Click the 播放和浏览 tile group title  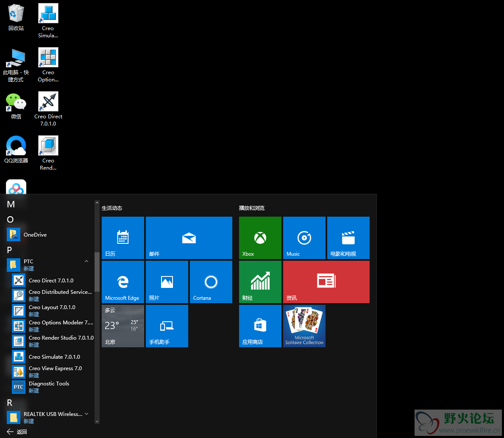click(252, 208)
